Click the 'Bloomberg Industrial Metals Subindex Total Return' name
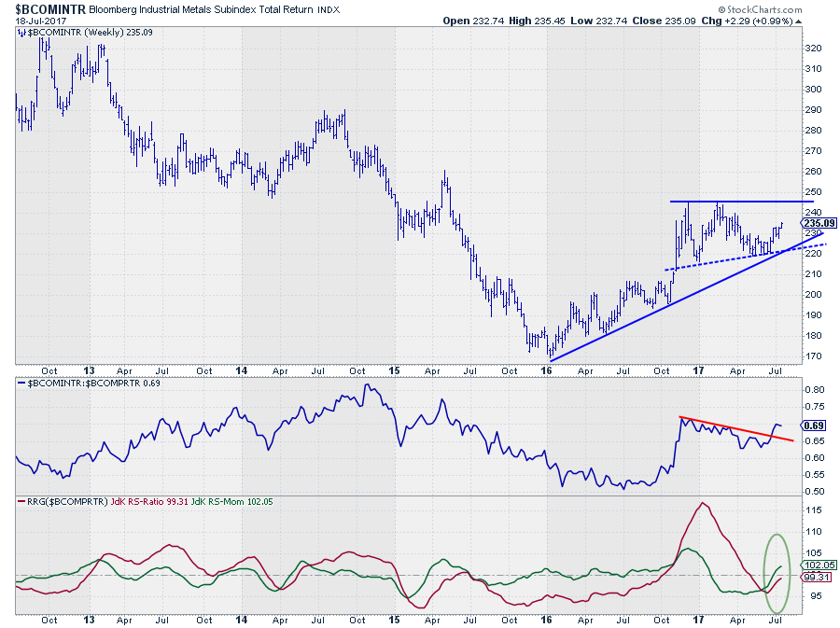This screenshot has height=628, width=840. tap(201, 9)
